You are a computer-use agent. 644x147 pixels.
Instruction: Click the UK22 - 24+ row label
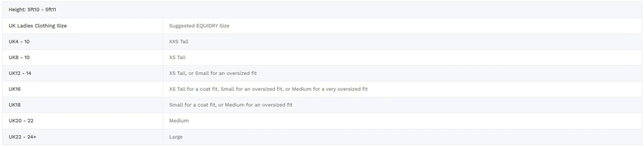point(22,137)
